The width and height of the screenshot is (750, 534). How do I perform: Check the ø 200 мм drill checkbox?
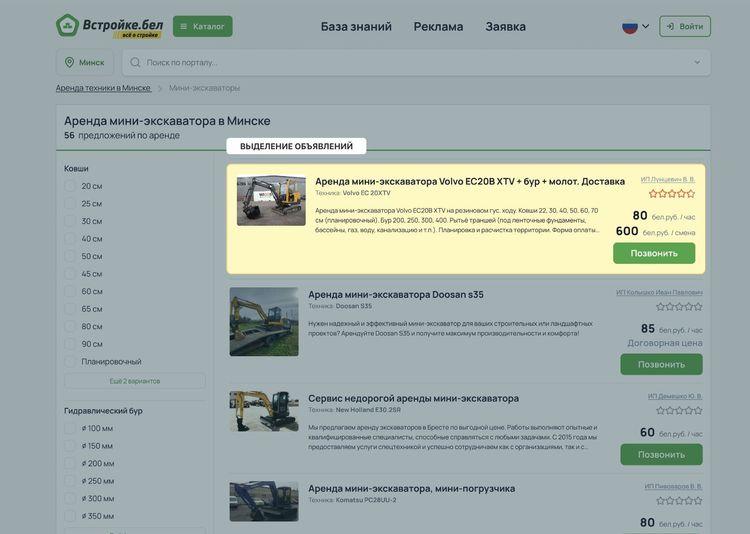click(x=70, y=463)
